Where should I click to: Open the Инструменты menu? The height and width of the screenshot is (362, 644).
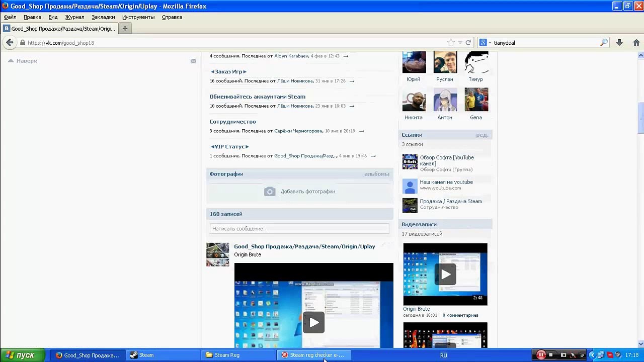[x=138, y=17]
